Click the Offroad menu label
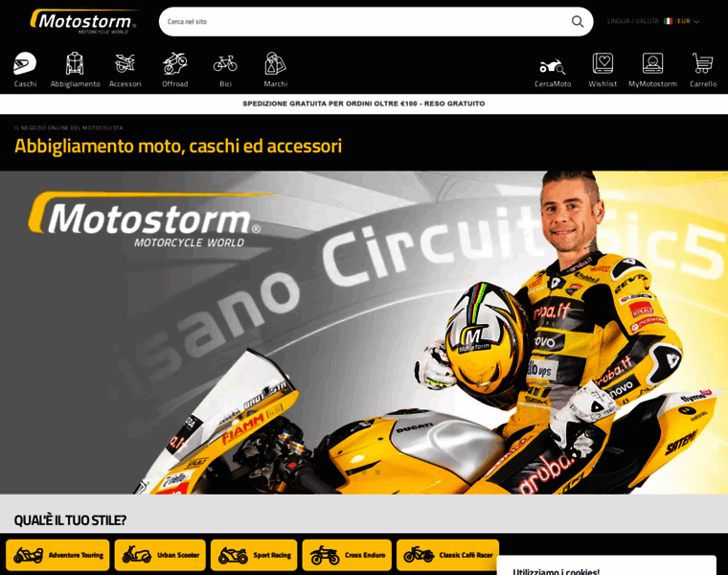This screenshot has height=575, width=728. 175,84
